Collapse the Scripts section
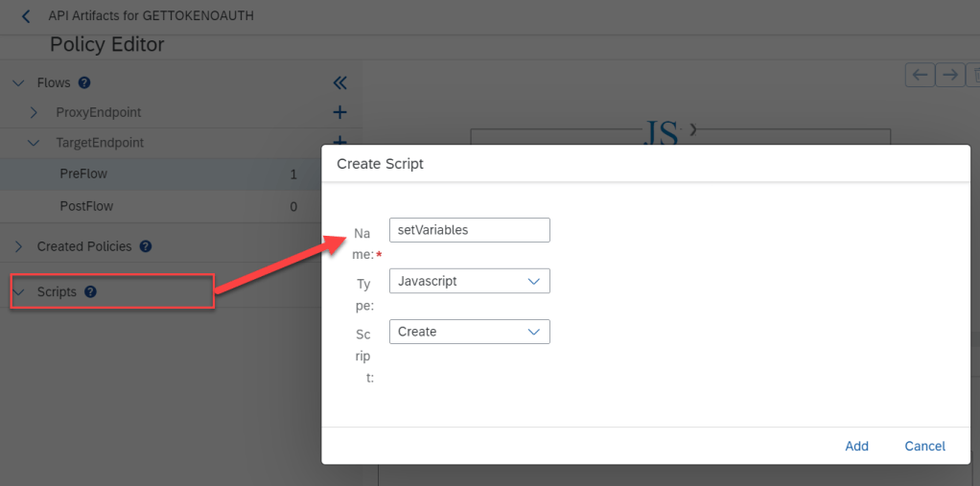 point(18,291)
